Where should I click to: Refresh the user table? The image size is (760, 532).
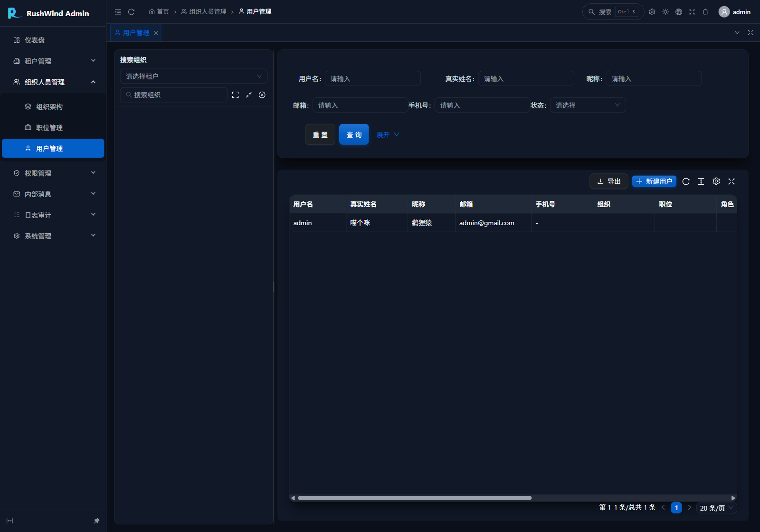pos(686,181)
